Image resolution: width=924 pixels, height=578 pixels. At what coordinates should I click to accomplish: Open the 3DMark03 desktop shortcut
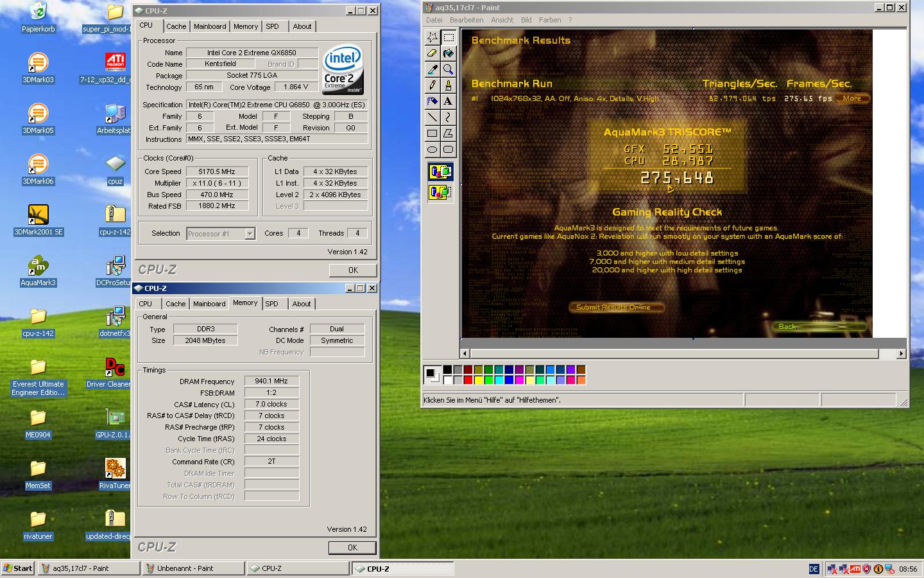pyautogui.click(x=38, y=68)
